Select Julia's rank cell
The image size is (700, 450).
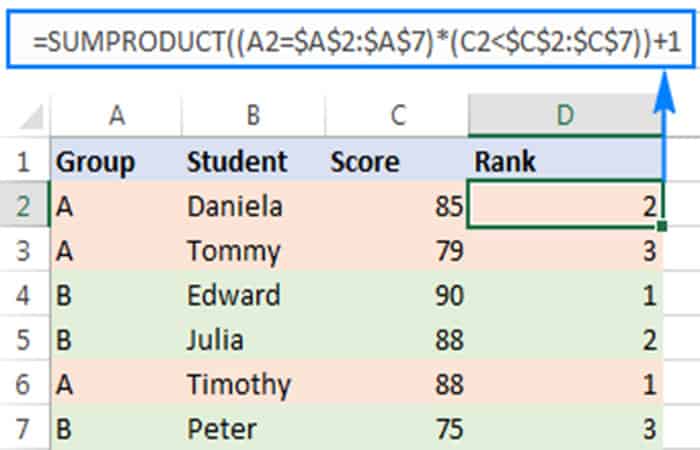coord(565,339)
